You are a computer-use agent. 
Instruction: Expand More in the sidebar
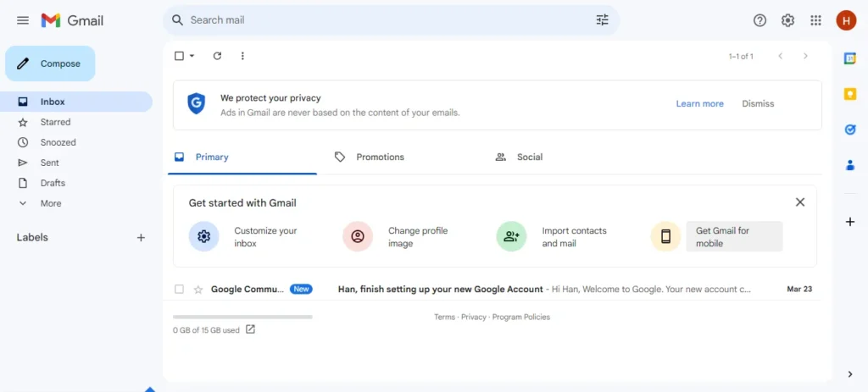50,203
